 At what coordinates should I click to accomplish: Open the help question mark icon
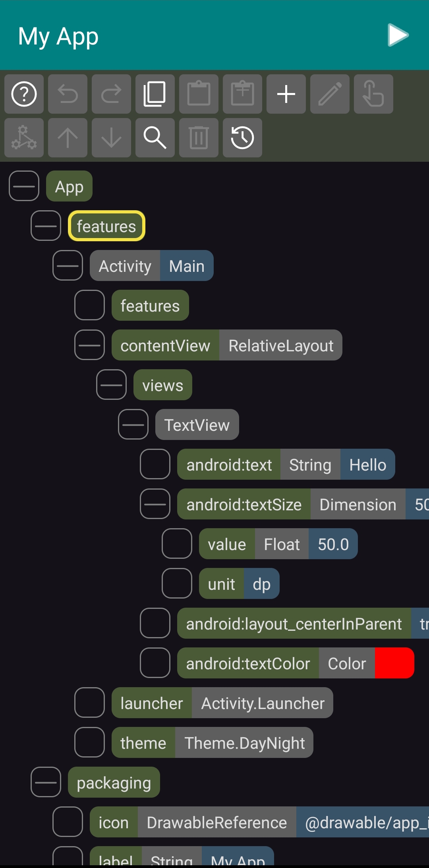coord(24,94)
